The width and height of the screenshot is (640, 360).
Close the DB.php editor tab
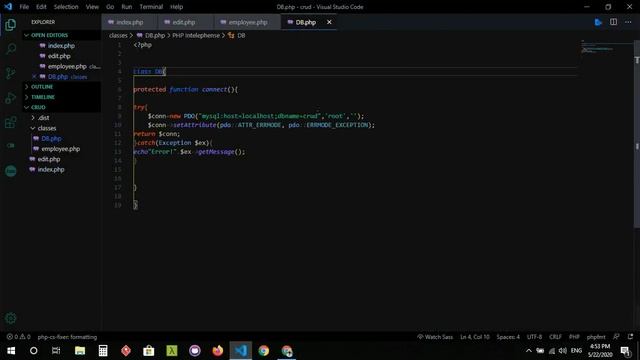[x=329, y=22]
